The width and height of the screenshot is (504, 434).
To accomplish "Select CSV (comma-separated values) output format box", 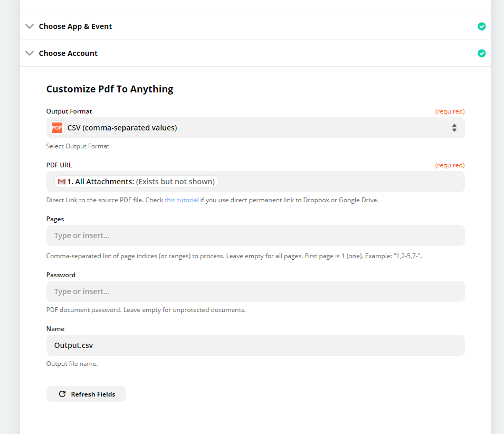I will click(255, 128).
